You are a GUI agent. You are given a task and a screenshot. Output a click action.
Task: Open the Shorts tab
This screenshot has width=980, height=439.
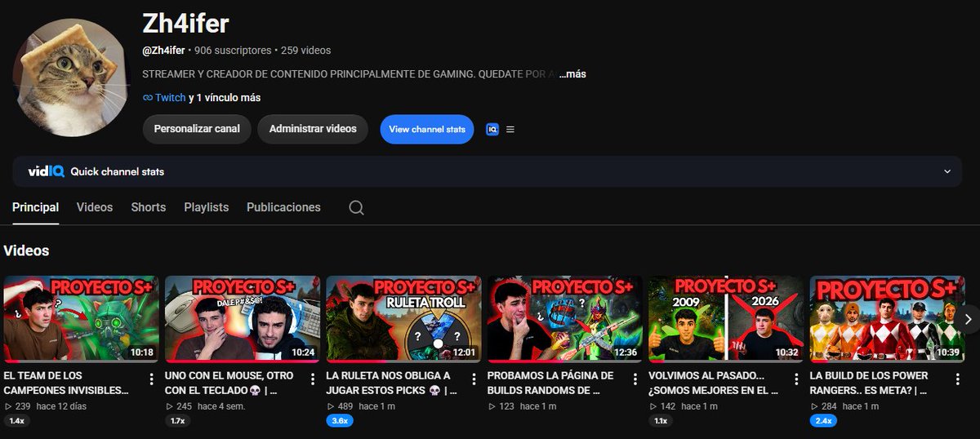click(149, 207)
